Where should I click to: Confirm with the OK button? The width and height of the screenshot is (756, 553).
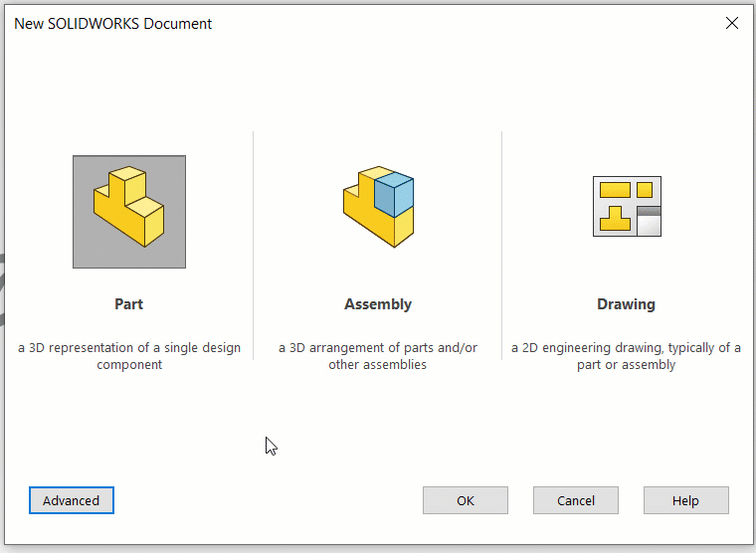466,500
